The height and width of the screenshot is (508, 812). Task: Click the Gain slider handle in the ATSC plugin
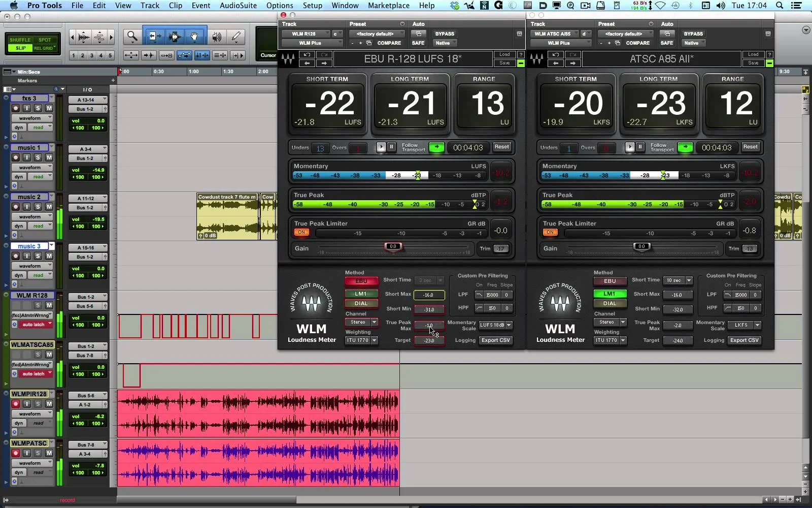pyautogui.click(x=641, y=246)
